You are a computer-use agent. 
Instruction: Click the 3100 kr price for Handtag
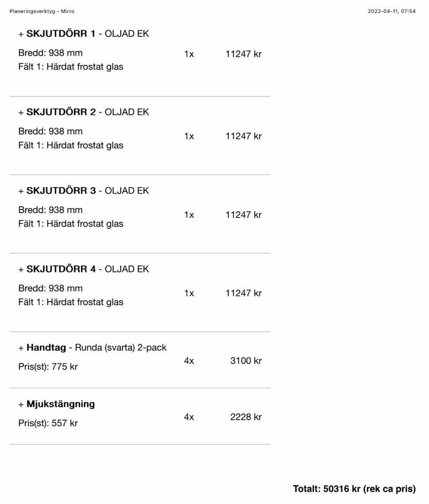tap(246, 361)
